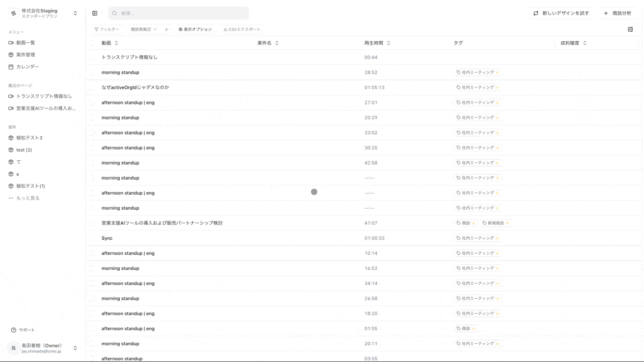This screenshot has height=362, width=644.
Task: Click the 株式会社Staging logo icon
Action: [x=13, y=13]
